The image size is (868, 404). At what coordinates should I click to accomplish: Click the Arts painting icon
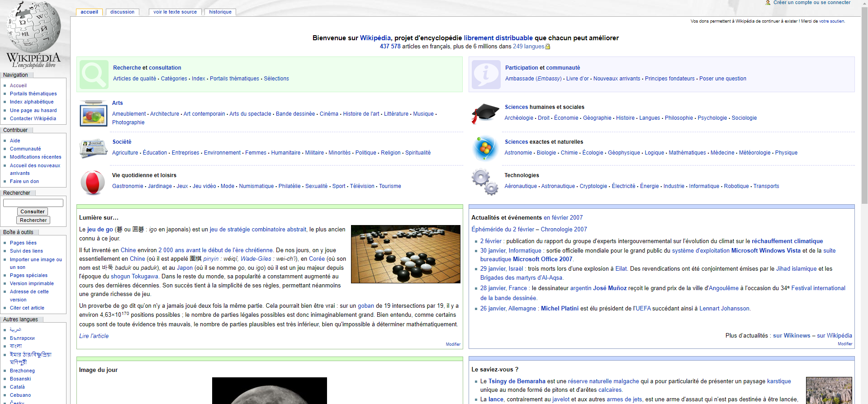tap(93, 113)
